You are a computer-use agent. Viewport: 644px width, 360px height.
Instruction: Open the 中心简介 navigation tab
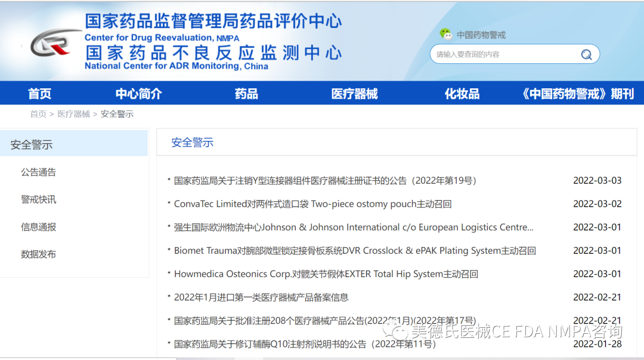pyautogui.click(x=138, y=94)
